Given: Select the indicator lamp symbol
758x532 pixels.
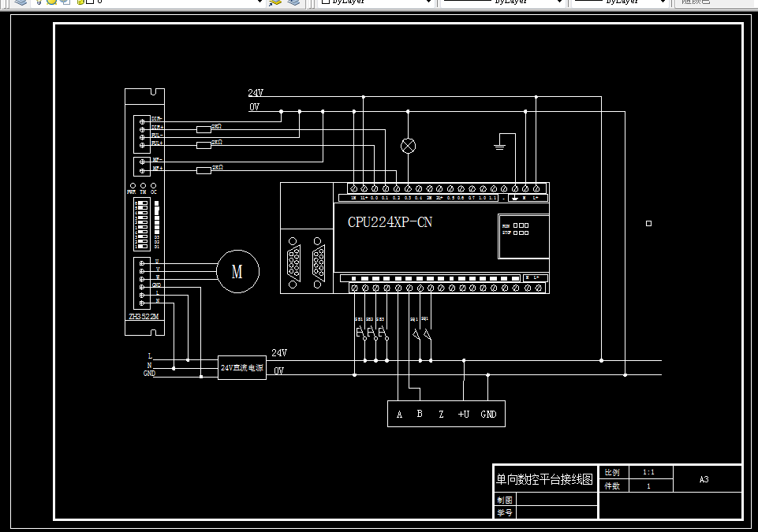Looking at the screenshot, I should point(408,146).
